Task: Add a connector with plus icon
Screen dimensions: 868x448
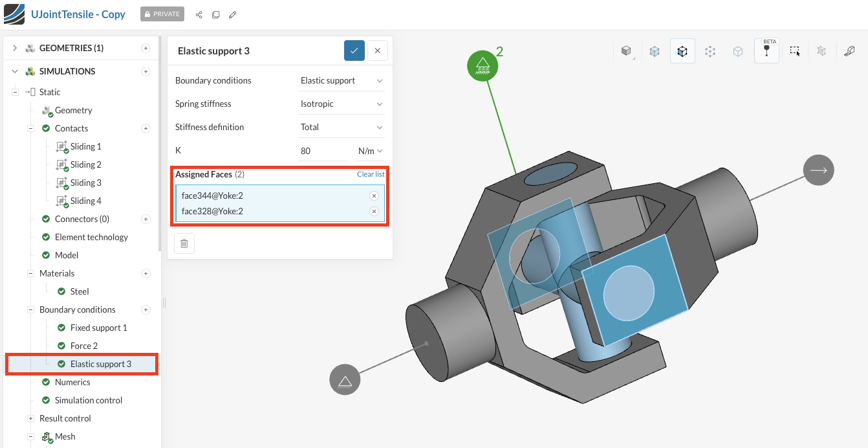Action: [x=146, y=219]
